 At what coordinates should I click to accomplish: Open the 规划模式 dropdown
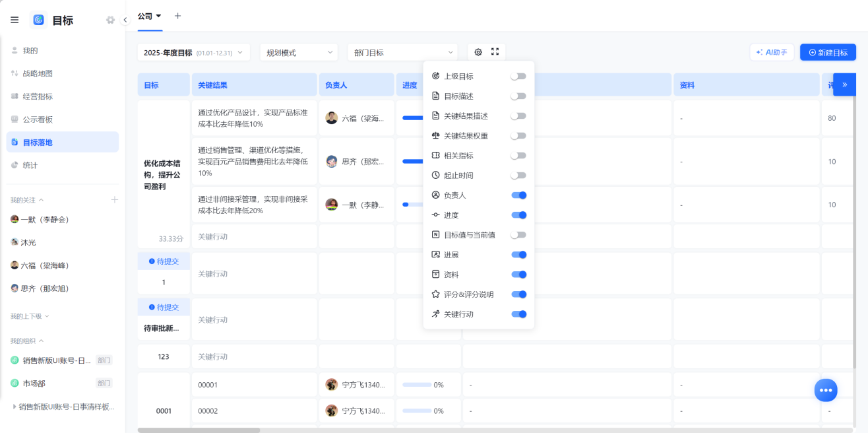(299, 52)
